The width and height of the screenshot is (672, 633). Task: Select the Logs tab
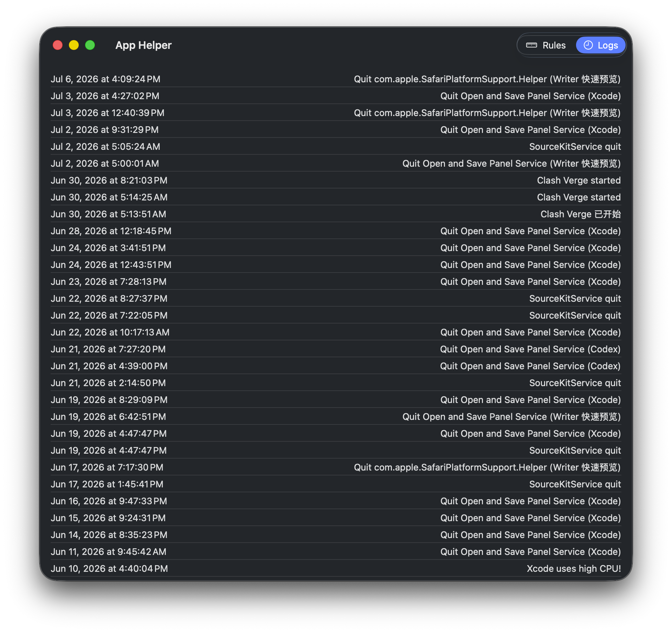pos(601,45)
